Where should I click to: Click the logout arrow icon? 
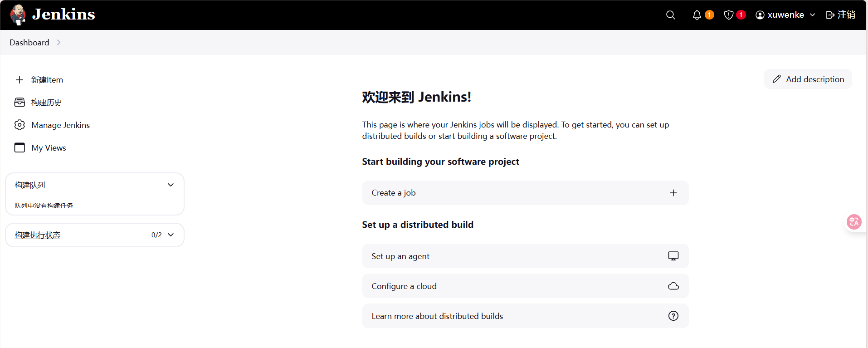click(830, 15)
